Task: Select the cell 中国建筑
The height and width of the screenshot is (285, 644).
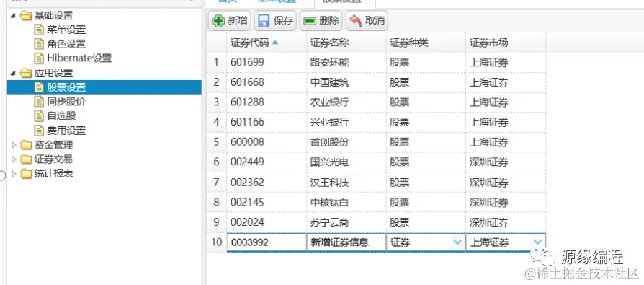Action: 346,83
